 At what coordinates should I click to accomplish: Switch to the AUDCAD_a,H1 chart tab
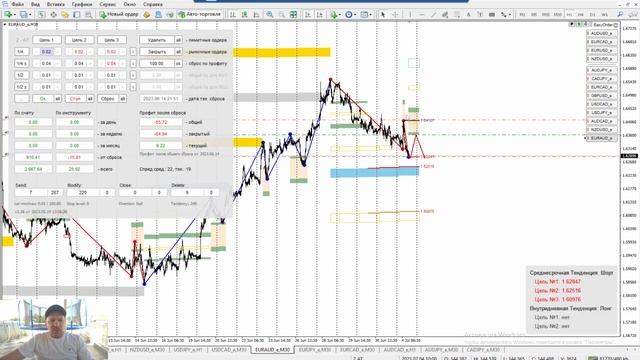pos(400,350)
